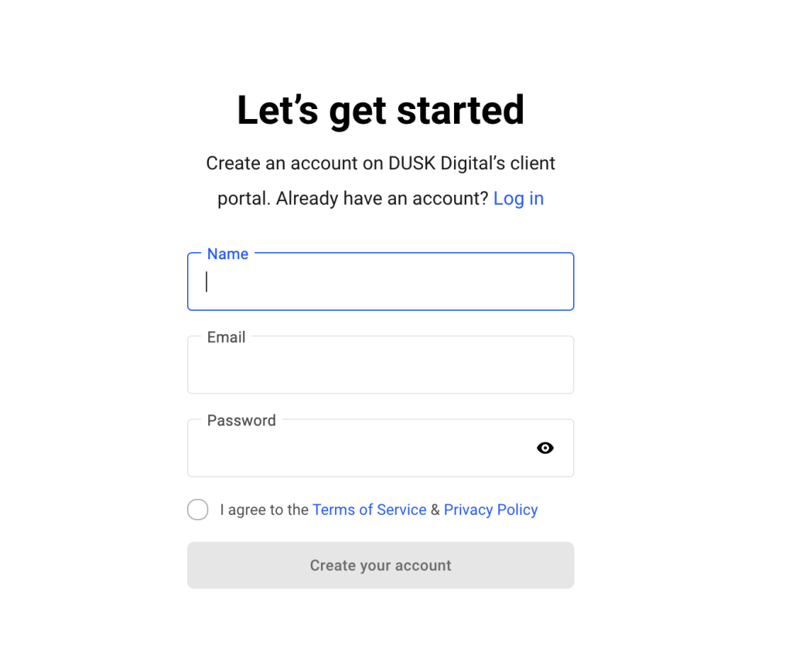This screenshot has width=792, height=672.
Task: Open the Privacy Policy link
Action: 490,510
